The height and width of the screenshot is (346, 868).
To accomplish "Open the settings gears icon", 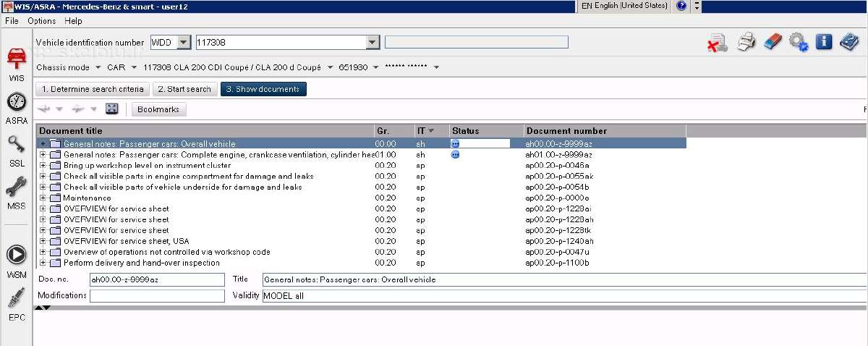I will [x=799, y=42].
